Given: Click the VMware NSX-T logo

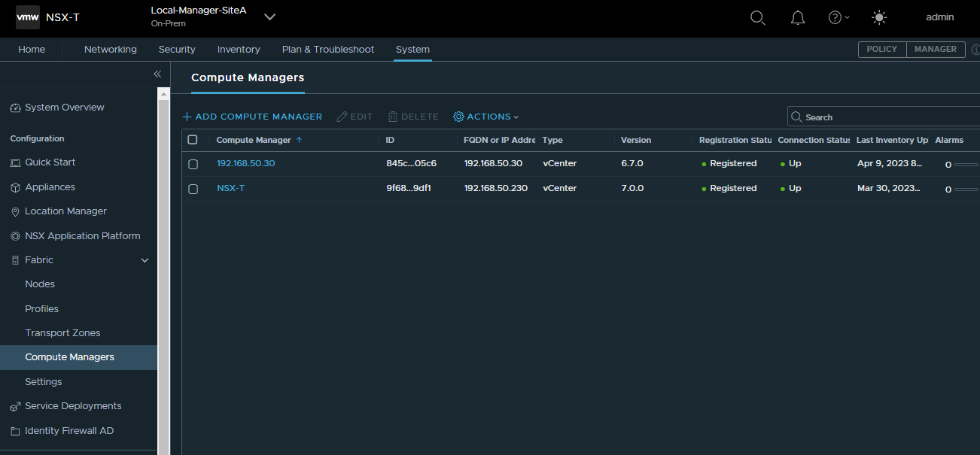Looking at the screenshot, I should click(x=29, y=17).
